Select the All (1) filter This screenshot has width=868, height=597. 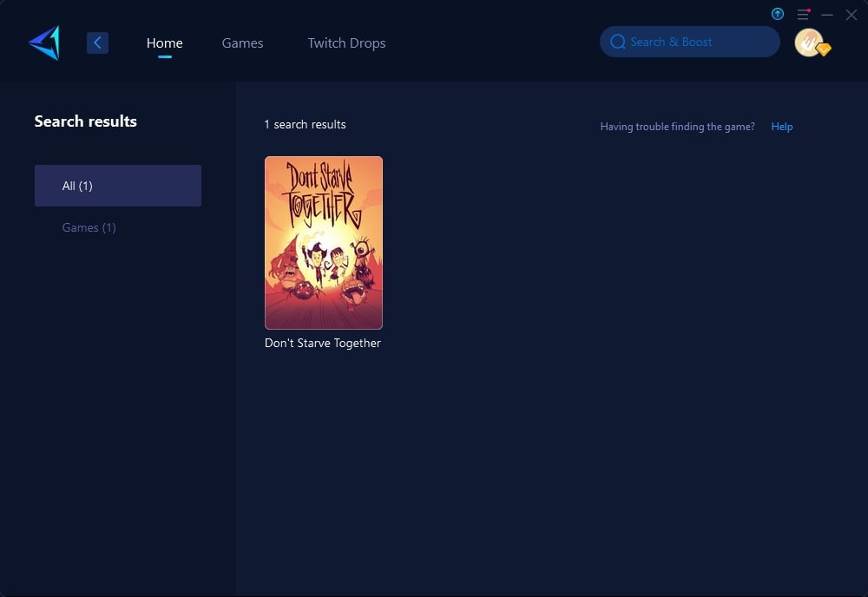(x=118, y=186)
